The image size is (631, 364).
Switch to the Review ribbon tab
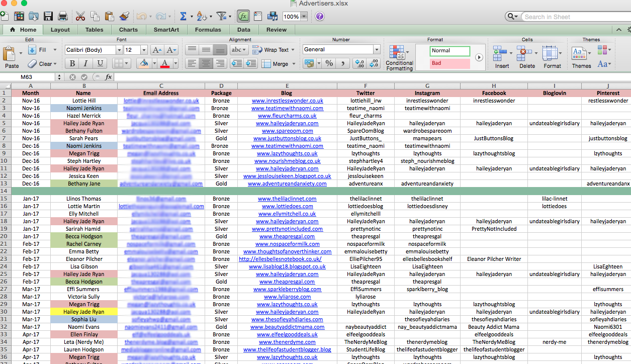(277, 30)
